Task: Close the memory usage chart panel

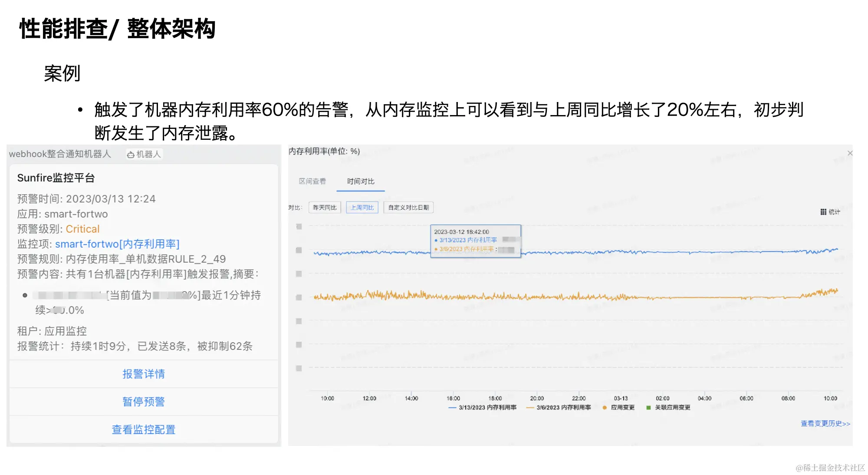Action: (x=850, y=153)
